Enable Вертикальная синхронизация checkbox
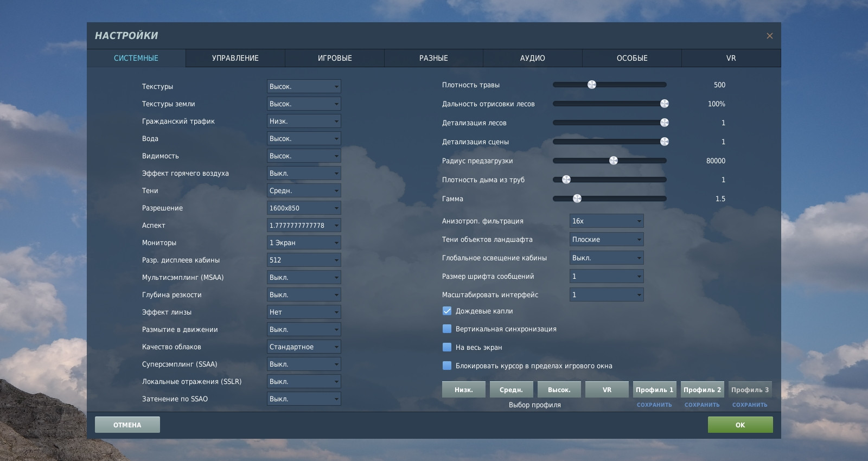This screenshot has width=868, height=461. (x=447, y=329)
